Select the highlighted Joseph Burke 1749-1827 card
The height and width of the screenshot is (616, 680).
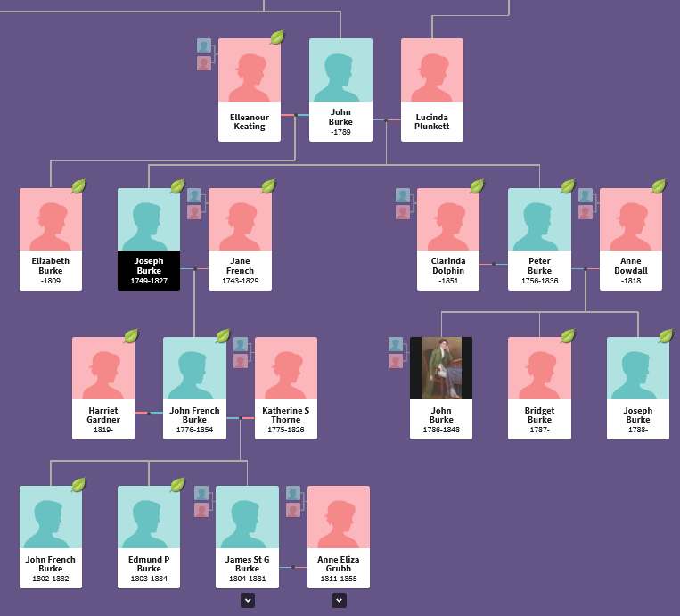(x=149, y=238)
